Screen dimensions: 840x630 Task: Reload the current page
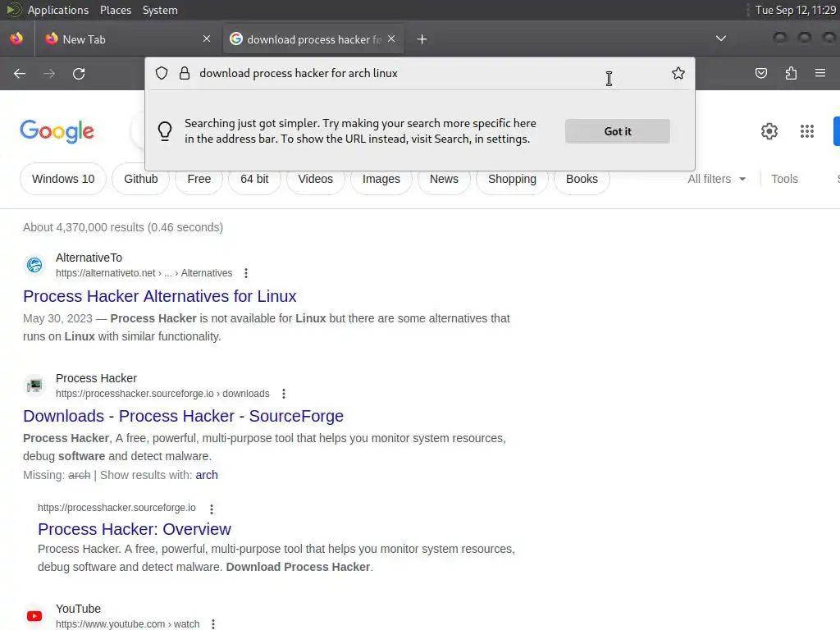coord(79,73)
